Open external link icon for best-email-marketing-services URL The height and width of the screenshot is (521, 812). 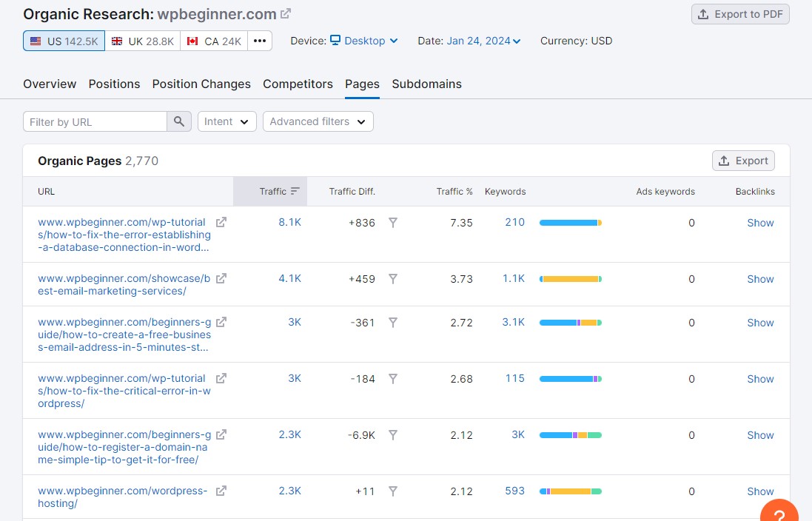(221, 278)
